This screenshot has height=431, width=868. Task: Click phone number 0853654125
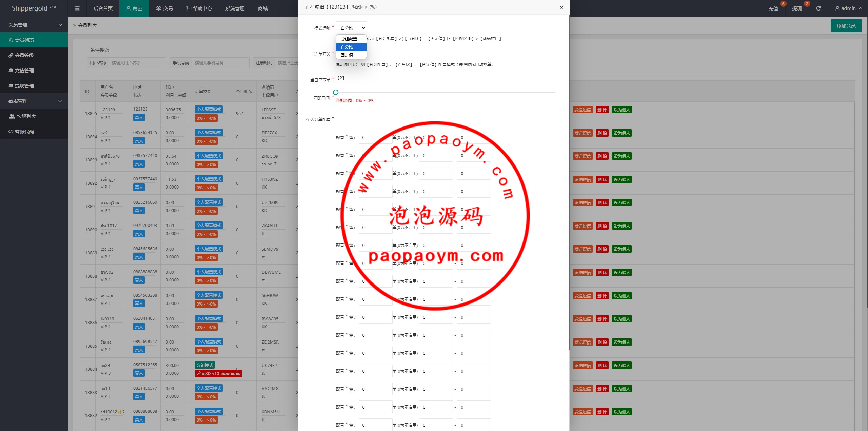click(145, 133)
